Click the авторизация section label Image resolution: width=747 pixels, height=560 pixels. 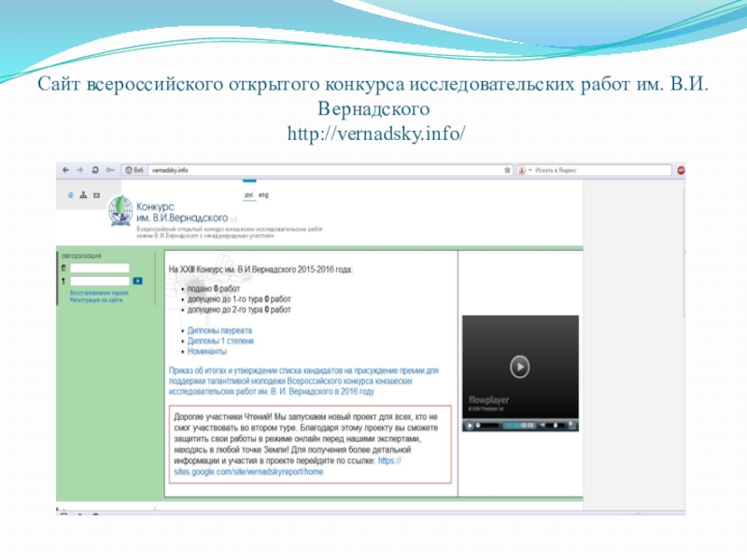81,256
